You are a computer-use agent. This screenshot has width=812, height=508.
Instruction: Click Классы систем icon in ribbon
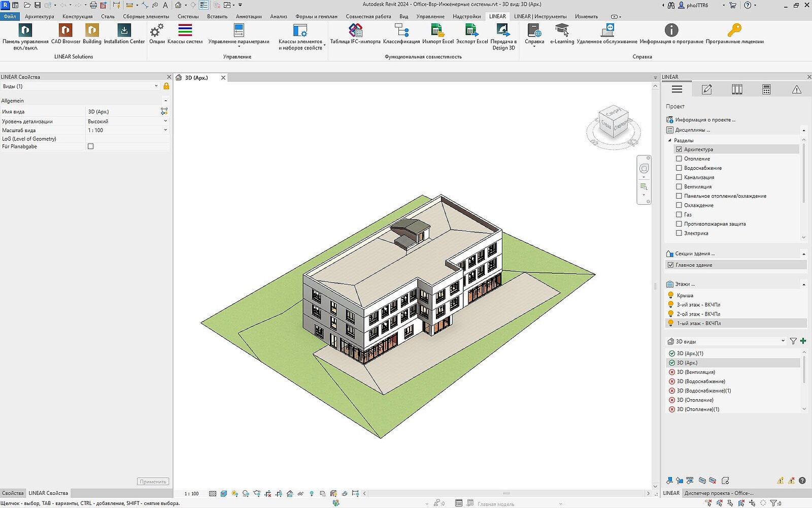185,31
